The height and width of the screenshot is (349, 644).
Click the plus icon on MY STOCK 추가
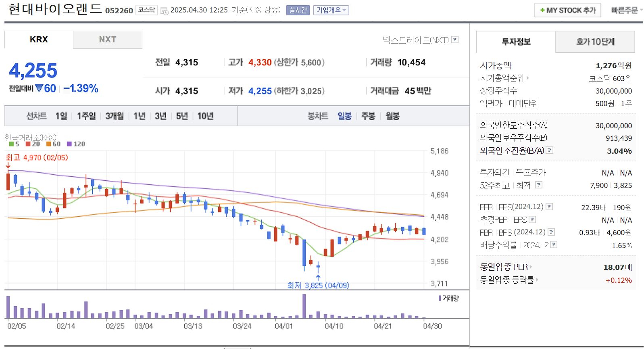(542, 10)
